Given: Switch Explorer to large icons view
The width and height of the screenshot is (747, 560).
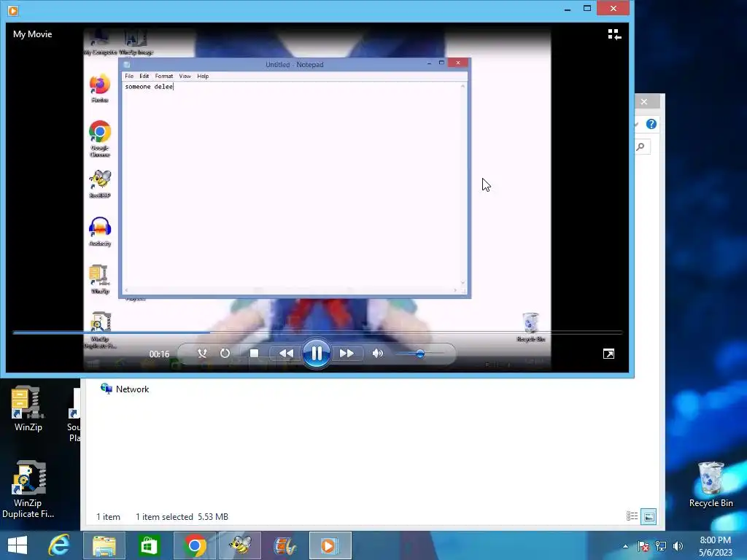Looking at the screenshot, I should point(649,516).
